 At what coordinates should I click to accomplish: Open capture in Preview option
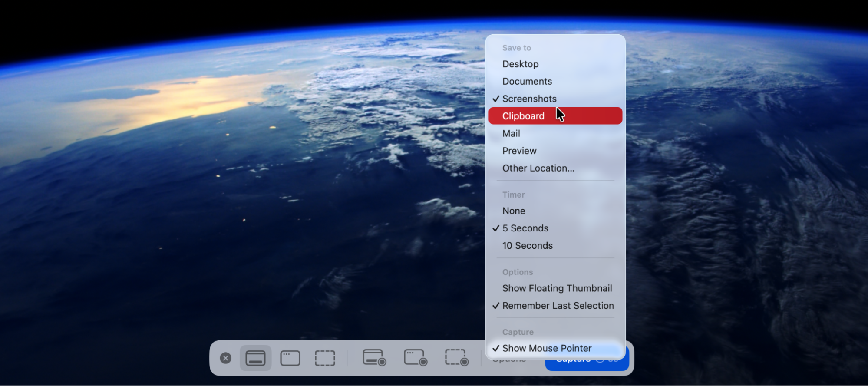pos(555,151)
